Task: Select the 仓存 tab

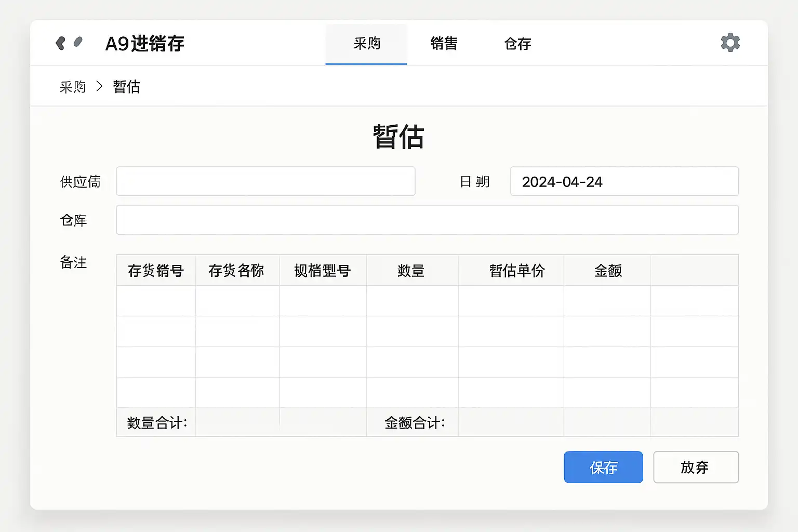Action: [x=517, y=44]
